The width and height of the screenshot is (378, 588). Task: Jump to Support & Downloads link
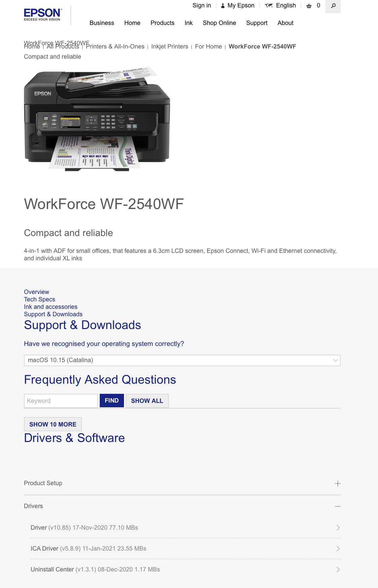[x=53, y=314]
